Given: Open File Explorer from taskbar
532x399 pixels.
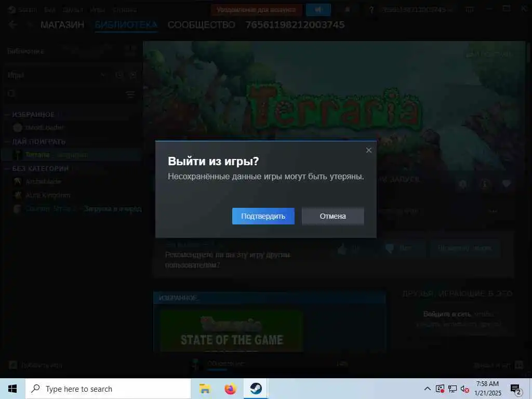Looking at the screenshot, I should click(205, 389).
